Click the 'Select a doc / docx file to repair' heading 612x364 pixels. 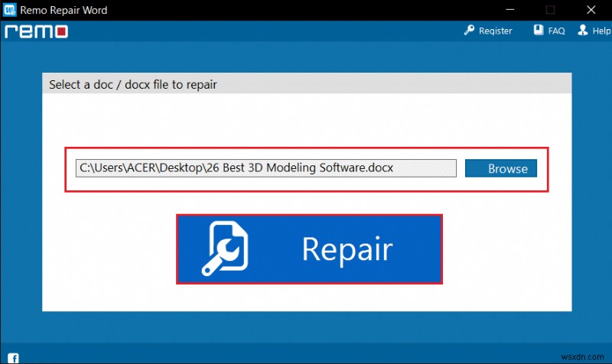pos(133,85)
